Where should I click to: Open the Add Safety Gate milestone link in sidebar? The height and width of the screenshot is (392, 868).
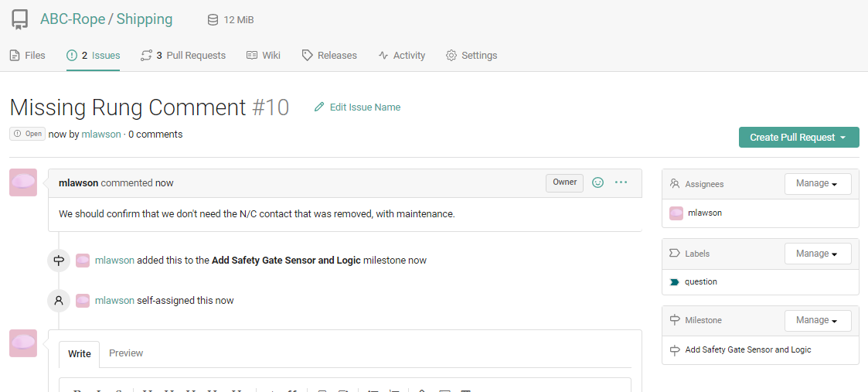pyautogui.click(x=747, y=350)
